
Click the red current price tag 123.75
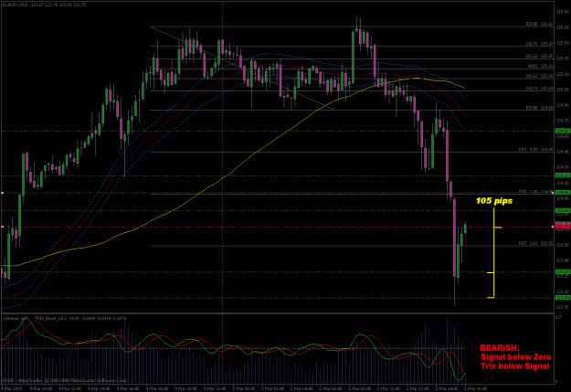(563, 227)
